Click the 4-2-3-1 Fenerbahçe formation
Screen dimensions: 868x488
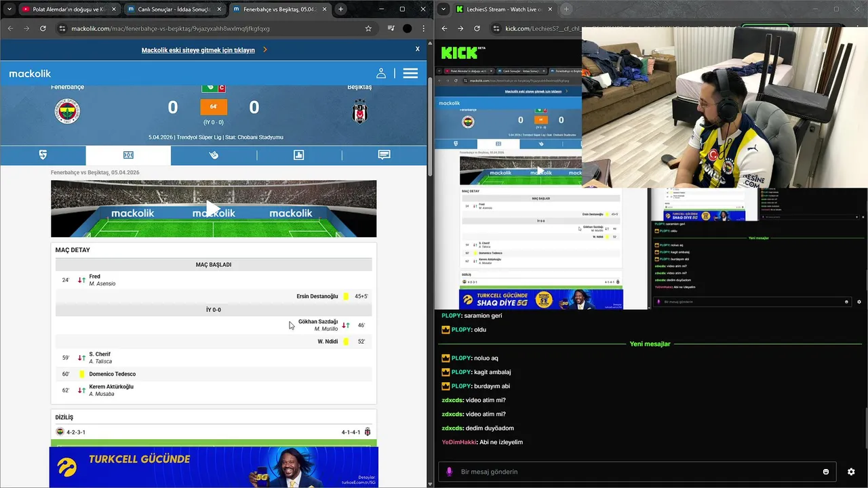point(76,432)
